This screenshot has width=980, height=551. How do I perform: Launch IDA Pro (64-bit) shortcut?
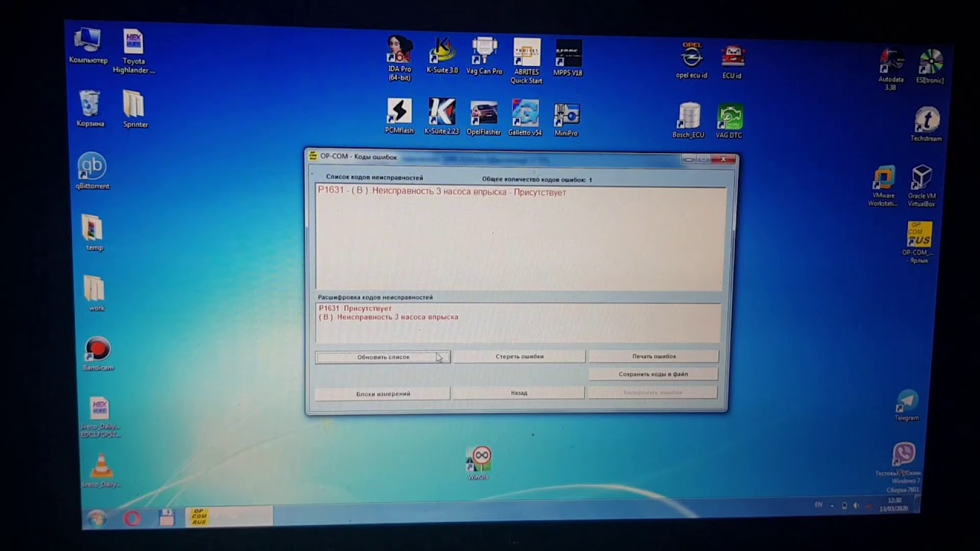(399, 58)
